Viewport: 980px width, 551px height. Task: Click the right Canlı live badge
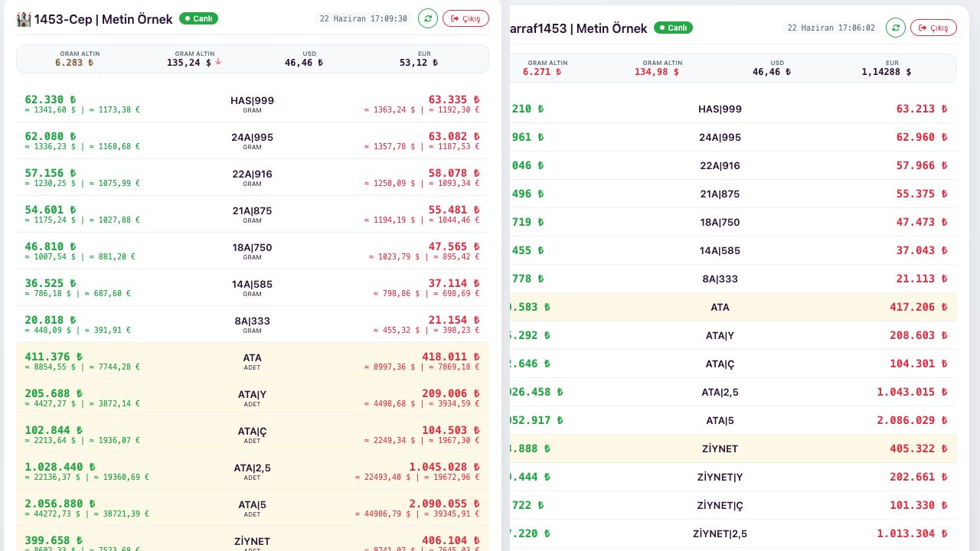(673, 28)
